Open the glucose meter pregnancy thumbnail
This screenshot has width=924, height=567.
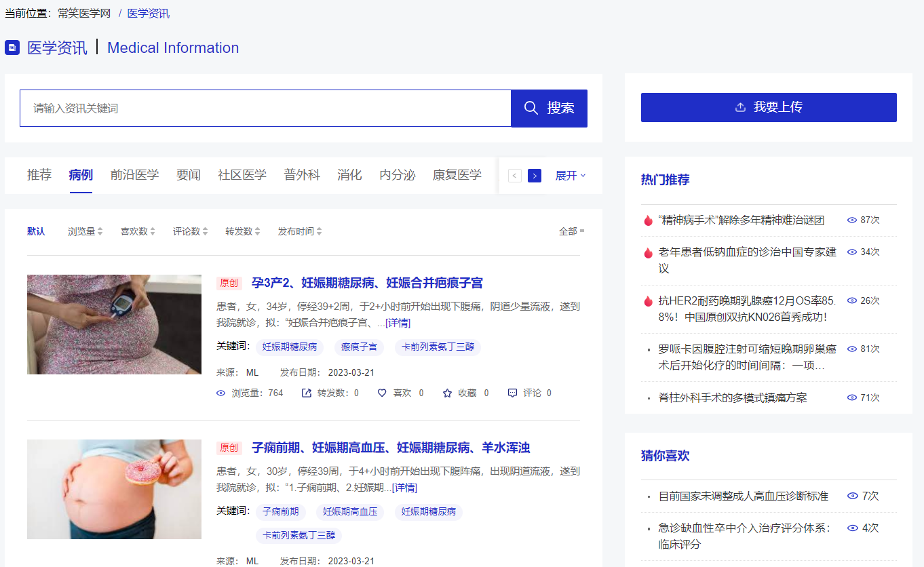pos(114,324)
